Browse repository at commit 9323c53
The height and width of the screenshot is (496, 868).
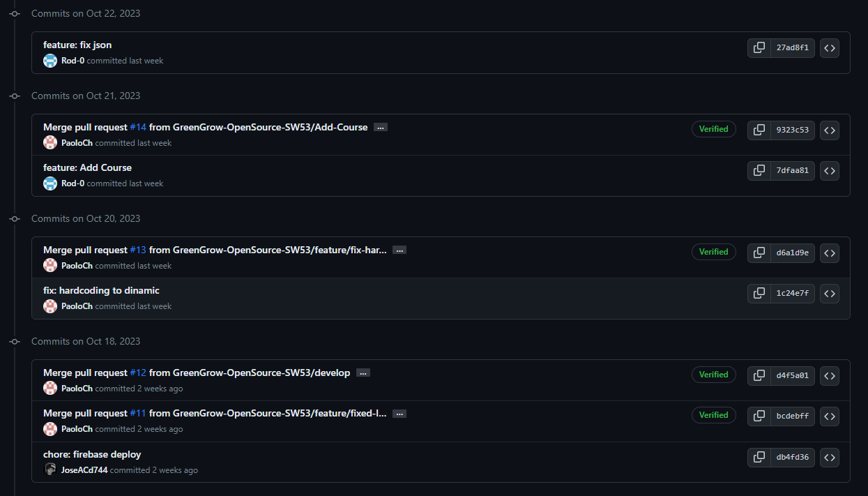click(830, 130)
